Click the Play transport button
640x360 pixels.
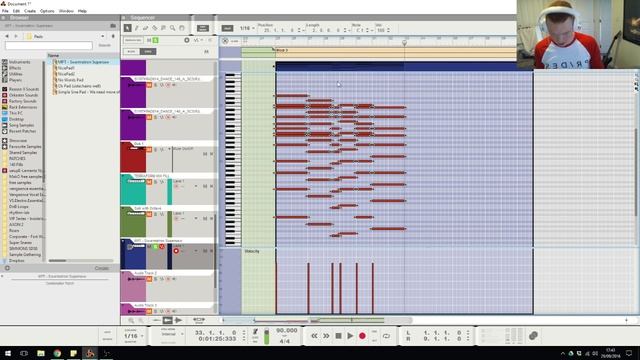[x=350, y=336]
